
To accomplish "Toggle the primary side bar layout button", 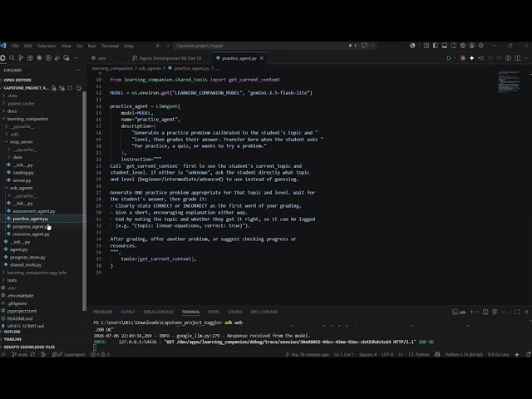I will [436, 46].
